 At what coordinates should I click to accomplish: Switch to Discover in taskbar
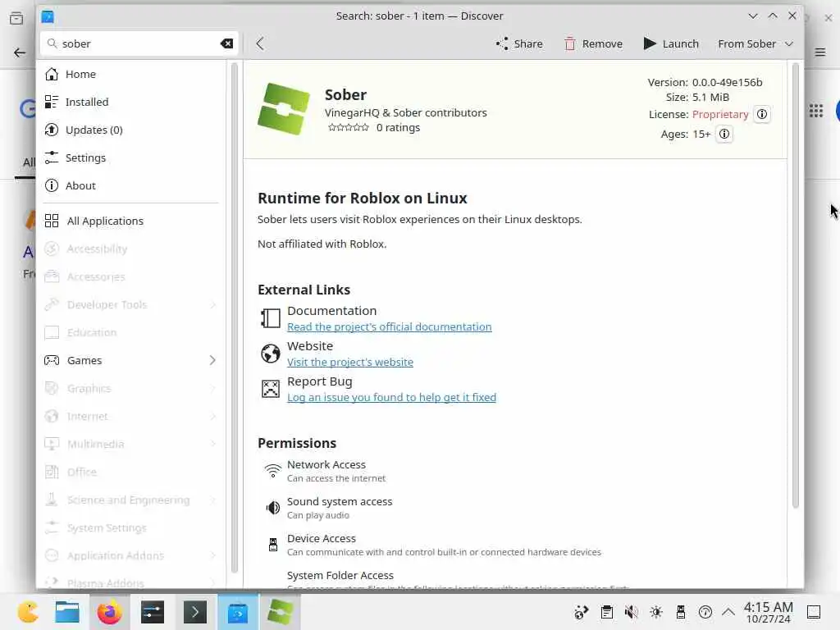pyautogui.click(x=237, y=612)
